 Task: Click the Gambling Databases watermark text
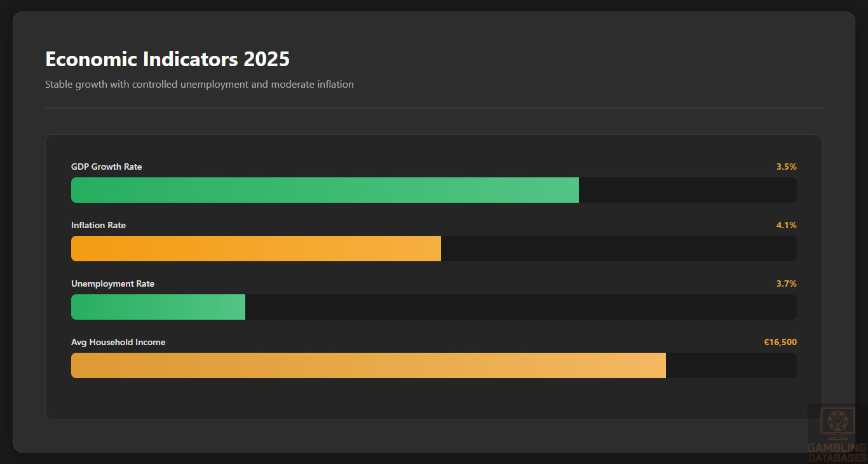pyautogui.click(x=837, y=453)
